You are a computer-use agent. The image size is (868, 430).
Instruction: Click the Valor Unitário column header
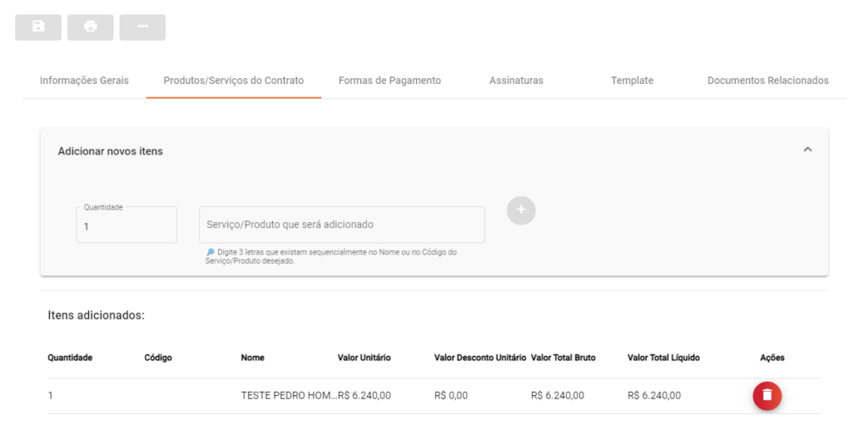click(364, 358)
